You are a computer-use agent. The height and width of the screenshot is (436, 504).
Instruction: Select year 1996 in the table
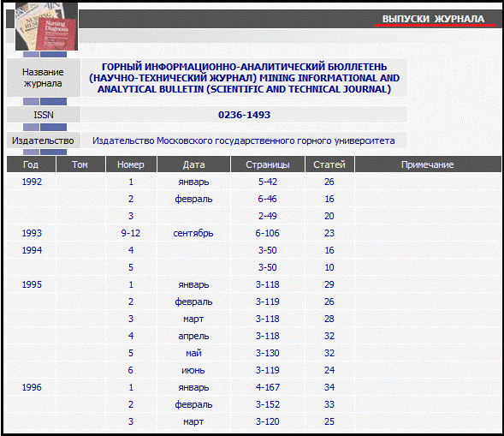(x=32, y=387)
